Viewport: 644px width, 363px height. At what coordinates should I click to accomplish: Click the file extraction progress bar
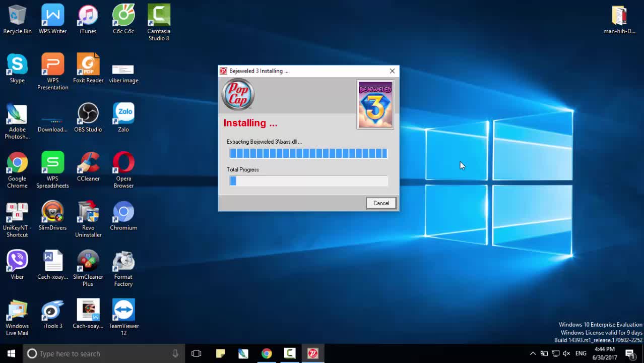(x=308, y=153)
